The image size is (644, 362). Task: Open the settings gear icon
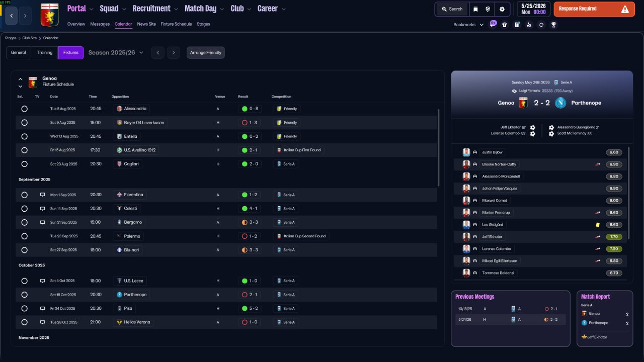click(x=502, y=9)
